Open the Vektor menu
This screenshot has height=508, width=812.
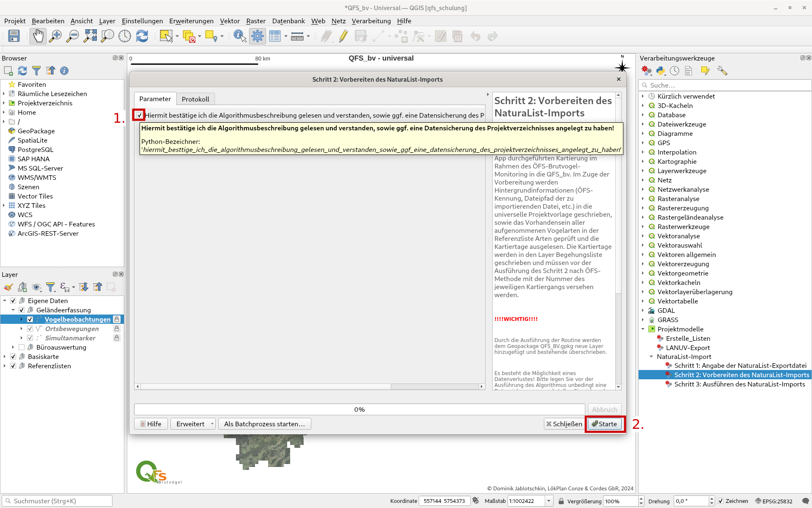230,21
